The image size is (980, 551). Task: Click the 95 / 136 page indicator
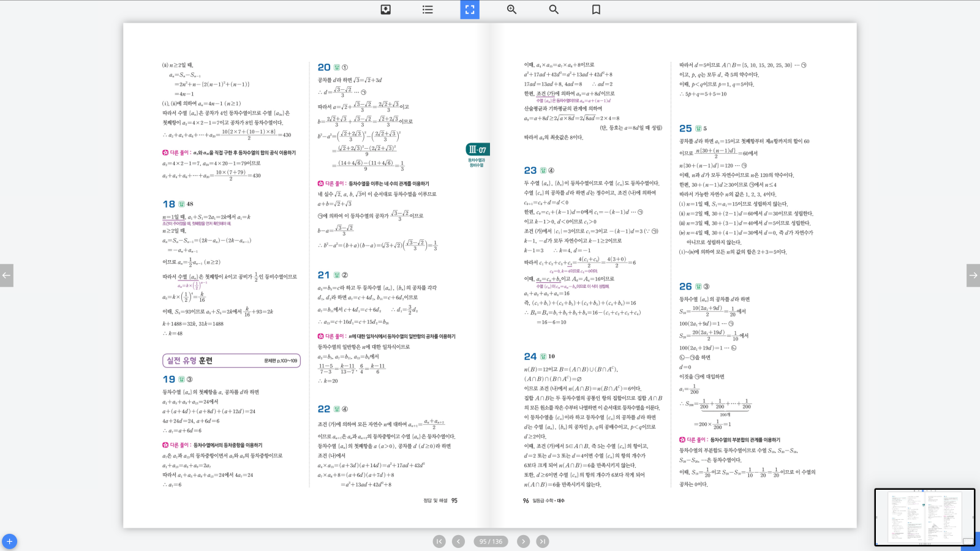coord(491,541)
